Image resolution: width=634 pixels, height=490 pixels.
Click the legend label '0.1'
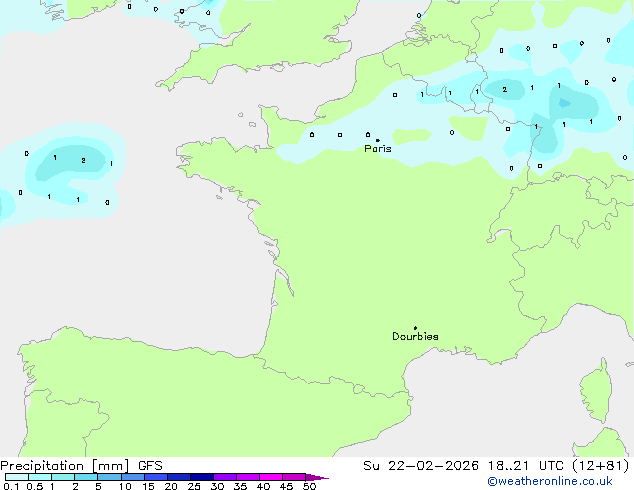point(11,486)
